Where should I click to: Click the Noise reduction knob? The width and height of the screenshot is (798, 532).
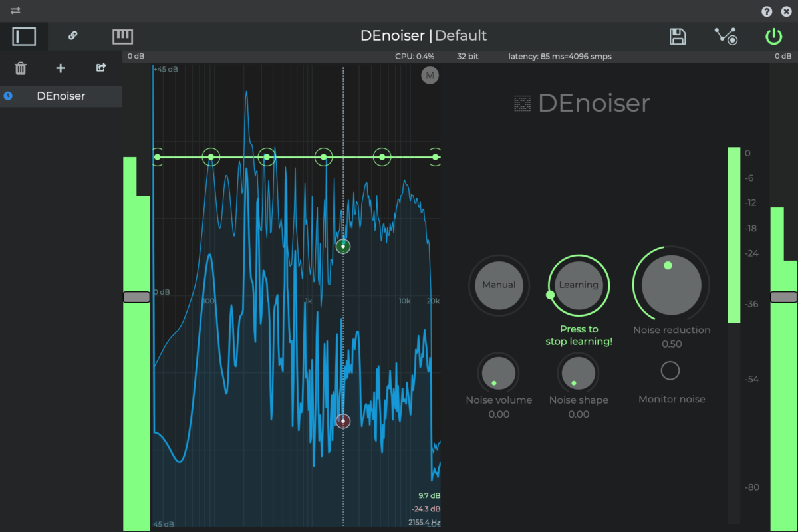click(671, 285)
